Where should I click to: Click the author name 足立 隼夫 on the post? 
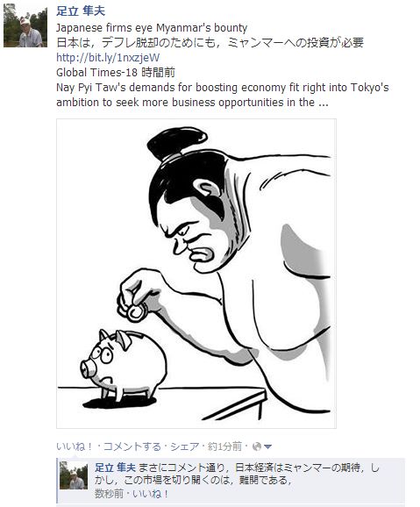81,11
